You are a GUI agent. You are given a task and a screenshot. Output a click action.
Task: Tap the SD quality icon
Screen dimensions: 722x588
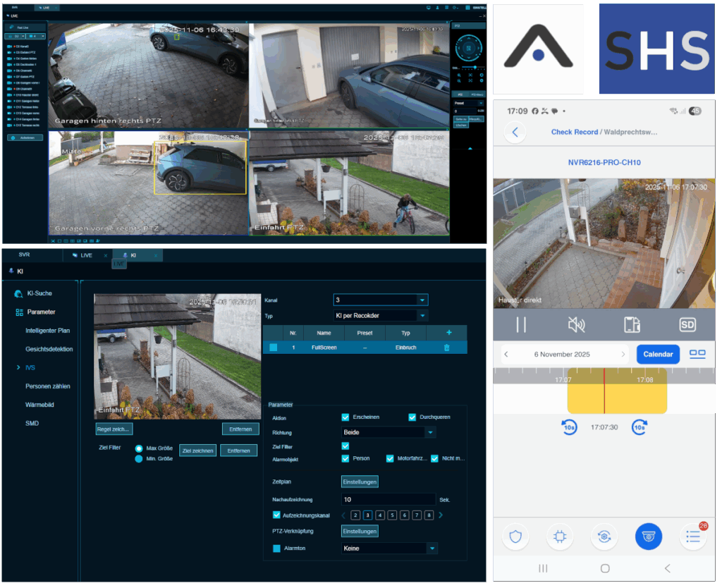click(687, 324)
